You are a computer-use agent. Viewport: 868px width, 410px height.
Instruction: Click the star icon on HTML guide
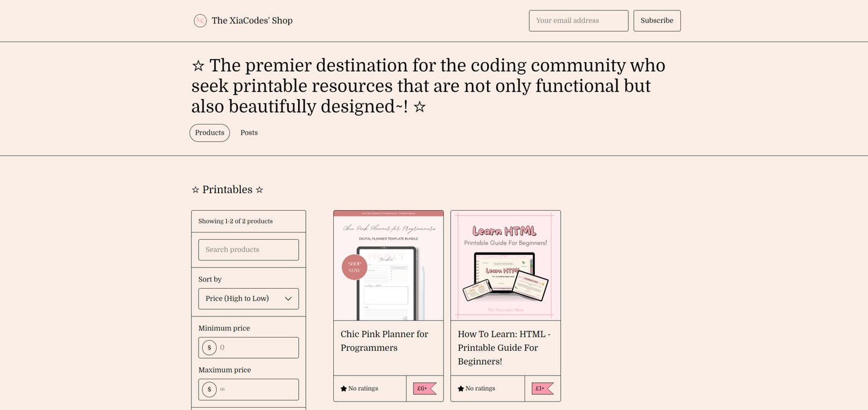pyautogui.click(x=461, y=389)
